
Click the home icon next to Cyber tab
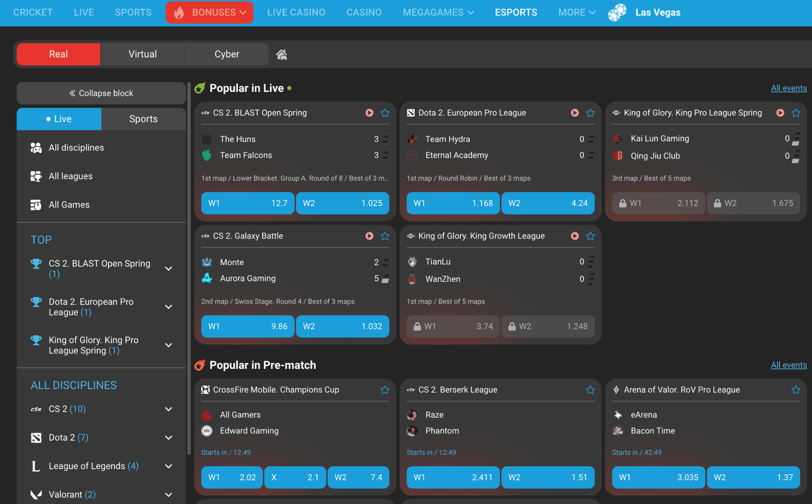click(x=282, y=54)
